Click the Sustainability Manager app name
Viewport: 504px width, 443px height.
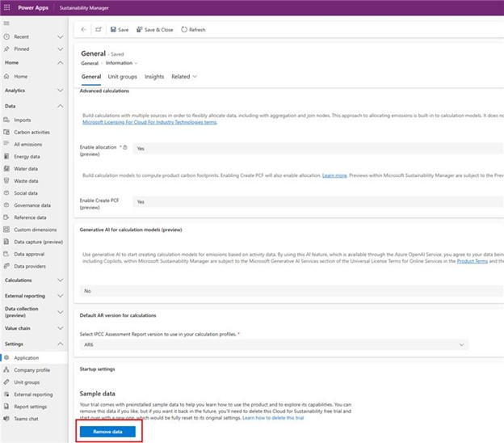pos(84,8)
